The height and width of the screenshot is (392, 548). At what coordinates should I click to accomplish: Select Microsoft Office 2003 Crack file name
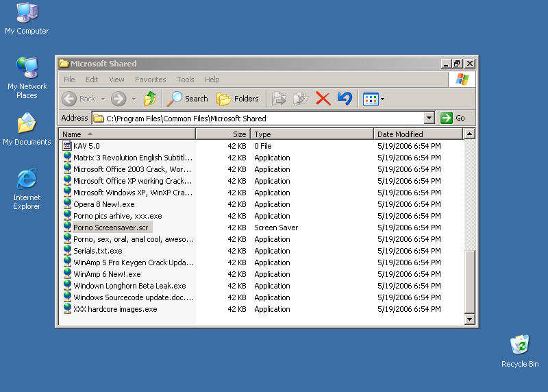pyautogui.click(x=132, y=169)
